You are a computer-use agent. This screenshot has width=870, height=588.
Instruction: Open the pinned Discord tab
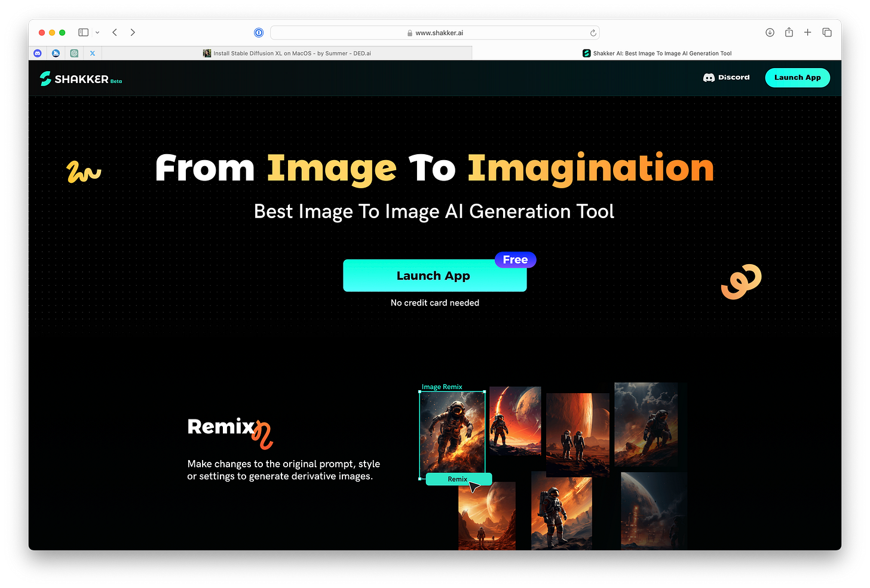[38, 53]
